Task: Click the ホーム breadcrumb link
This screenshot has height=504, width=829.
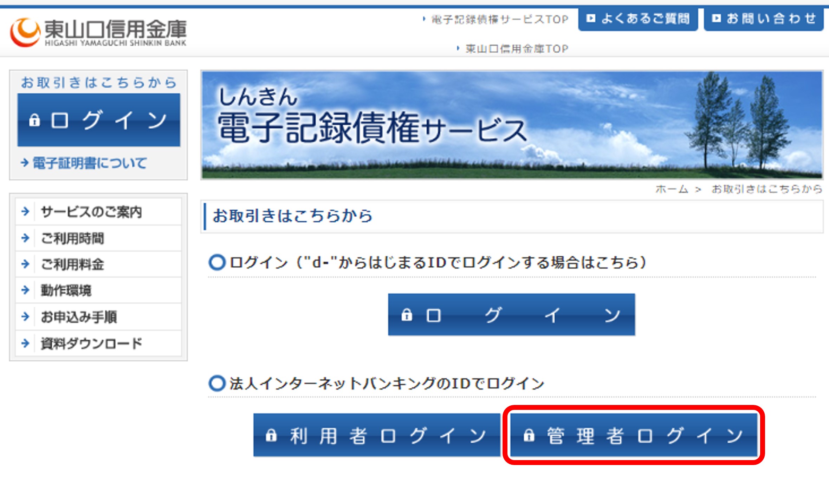Action: 671,189
